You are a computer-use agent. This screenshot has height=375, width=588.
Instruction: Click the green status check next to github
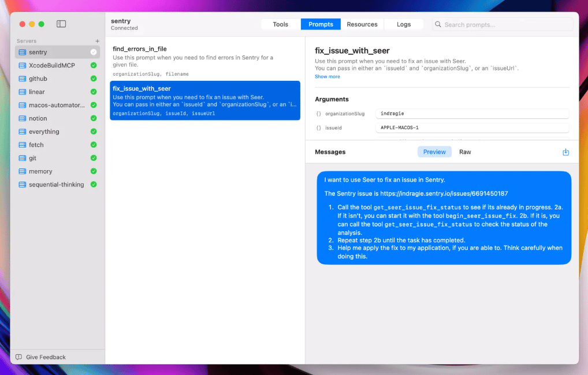pos(94,78)
